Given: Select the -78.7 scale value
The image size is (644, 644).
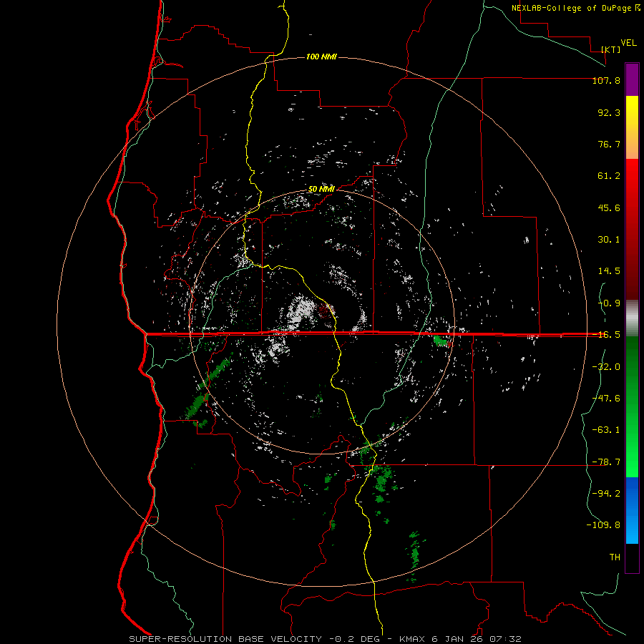Looking at the screenshot, I should pyautogui.click(x=606, y=462).
